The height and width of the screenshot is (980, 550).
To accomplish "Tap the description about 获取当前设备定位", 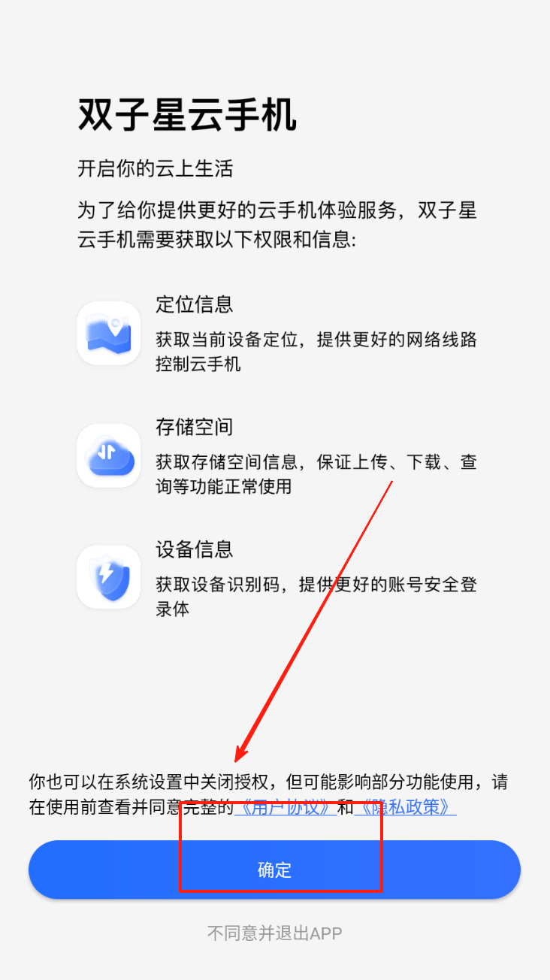I will point(316,352).
